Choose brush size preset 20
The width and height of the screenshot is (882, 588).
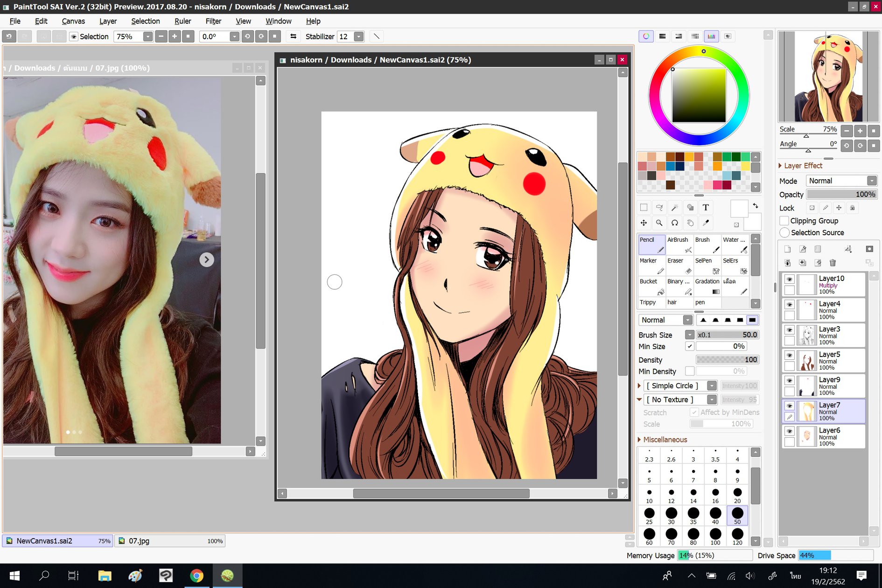(737, 495)
